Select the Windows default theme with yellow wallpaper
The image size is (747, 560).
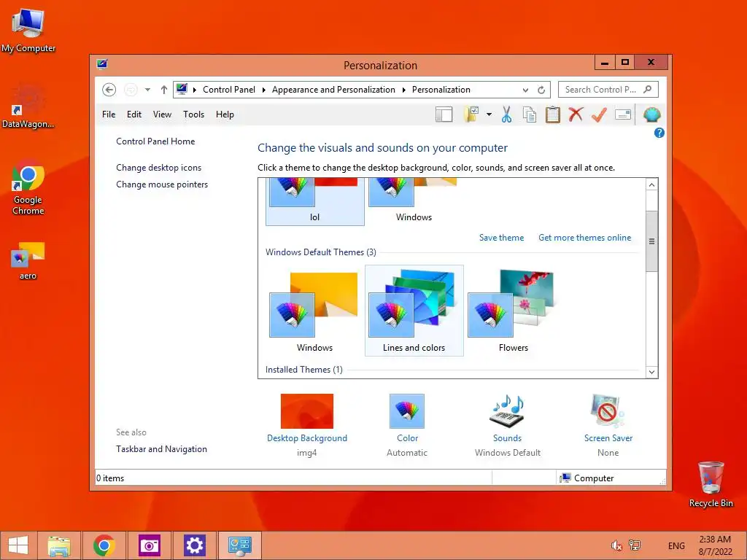tap(315, 311)
